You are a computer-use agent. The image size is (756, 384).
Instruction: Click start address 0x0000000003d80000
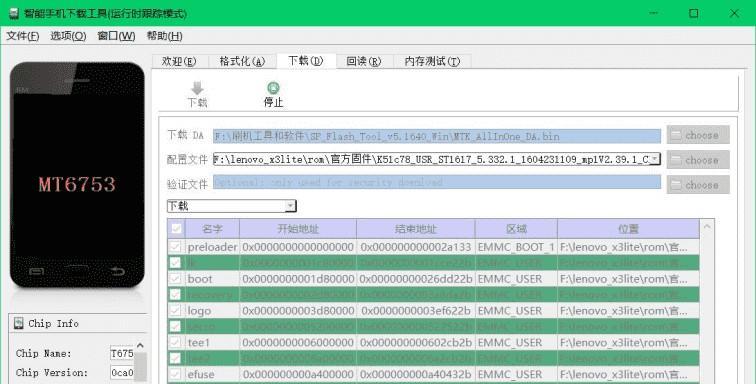pyautogui.click(x=298, y=311)
